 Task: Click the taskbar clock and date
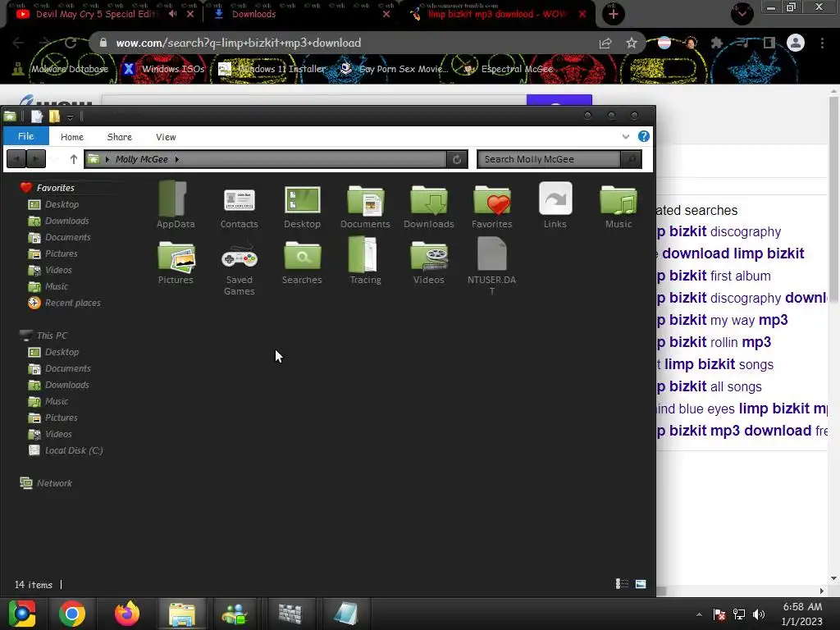click(x=801, y=614)
